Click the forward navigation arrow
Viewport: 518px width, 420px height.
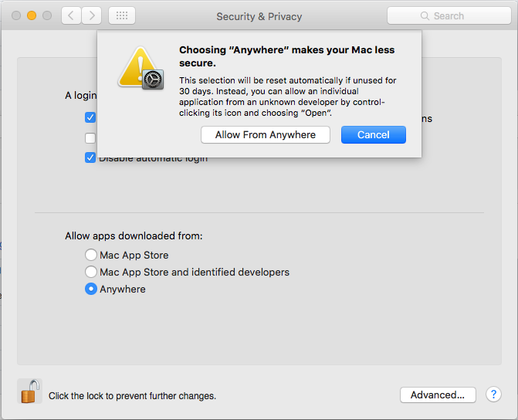[x=92, y=15]
